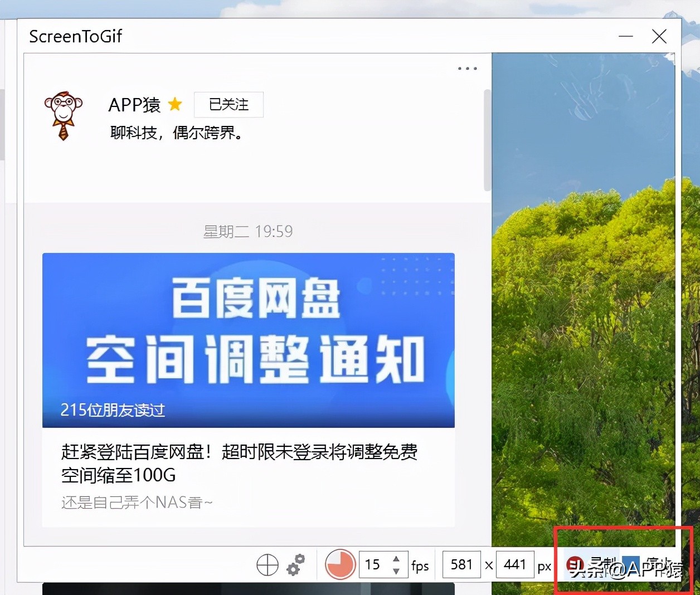Click the 星期二 19:59 timestamp
Screen dimensions: 700x595
click(248, 231)
